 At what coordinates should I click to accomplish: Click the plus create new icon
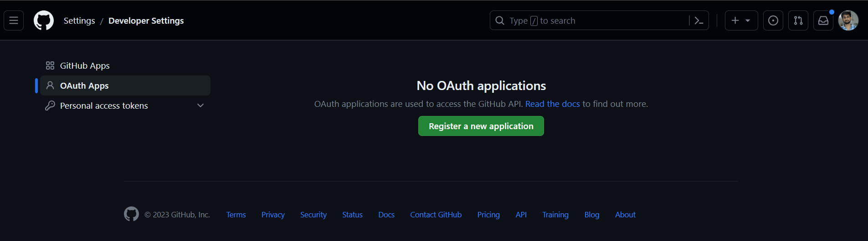click(735, 20)
